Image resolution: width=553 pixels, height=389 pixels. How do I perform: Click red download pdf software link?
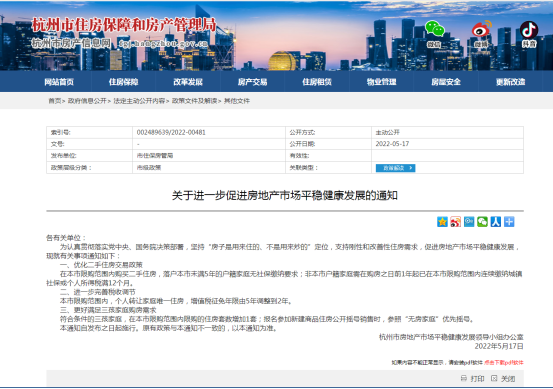(504, 363)
